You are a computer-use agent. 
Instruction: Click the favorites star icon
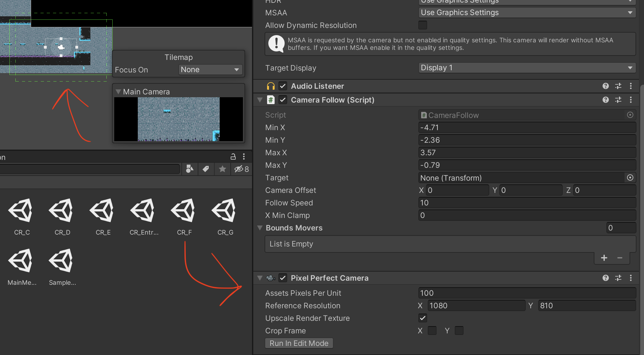[223, 169]
